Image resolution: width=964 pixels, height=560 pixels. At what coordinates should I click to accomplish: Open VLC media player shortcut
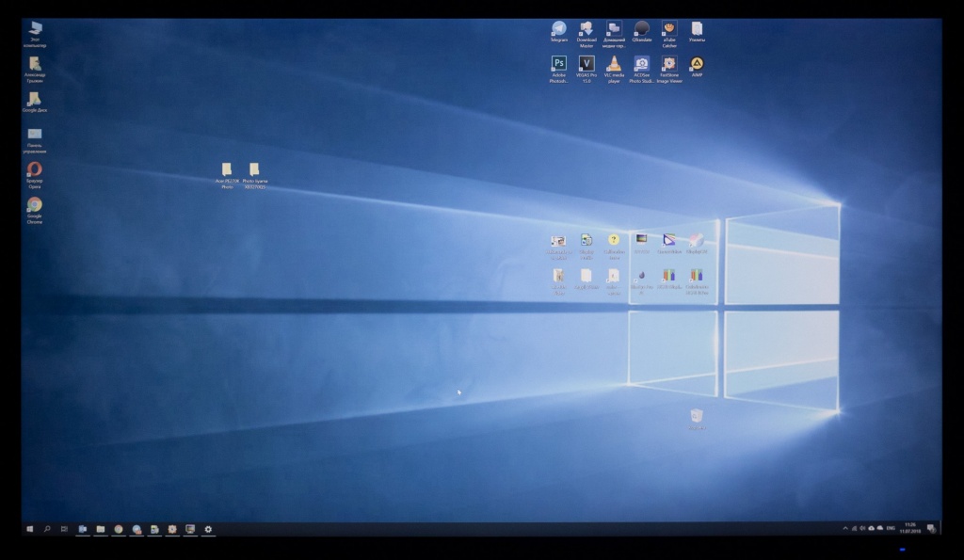click(x=614, y=64)
